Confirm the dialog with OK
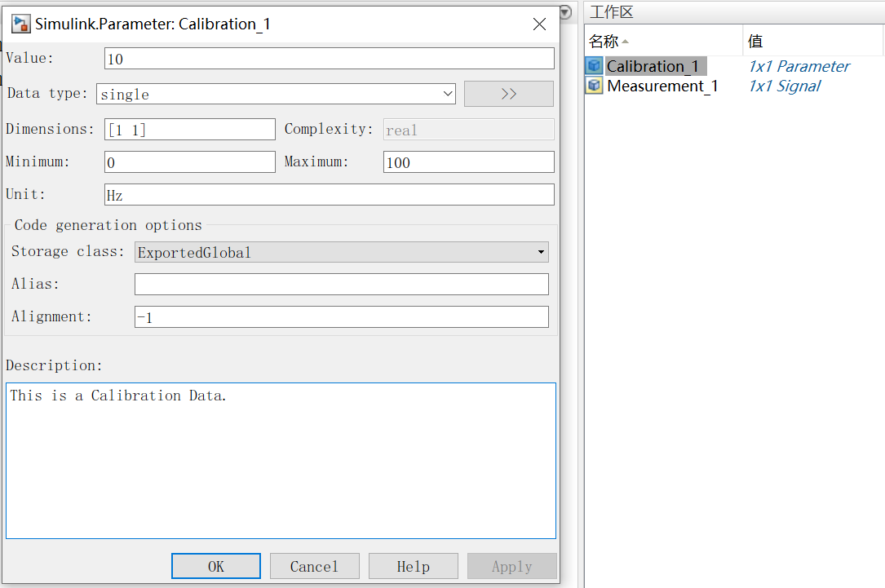 216,566
